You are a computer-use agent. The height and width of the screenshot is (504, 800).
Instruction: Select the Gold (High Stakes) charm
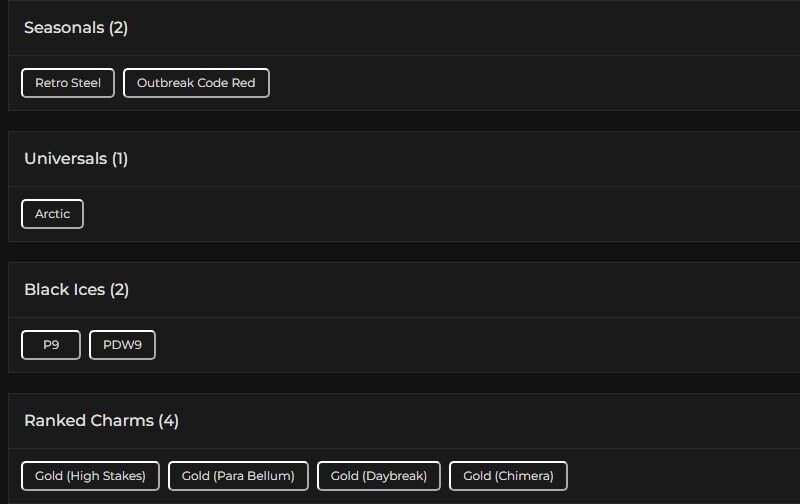[90, 476]
